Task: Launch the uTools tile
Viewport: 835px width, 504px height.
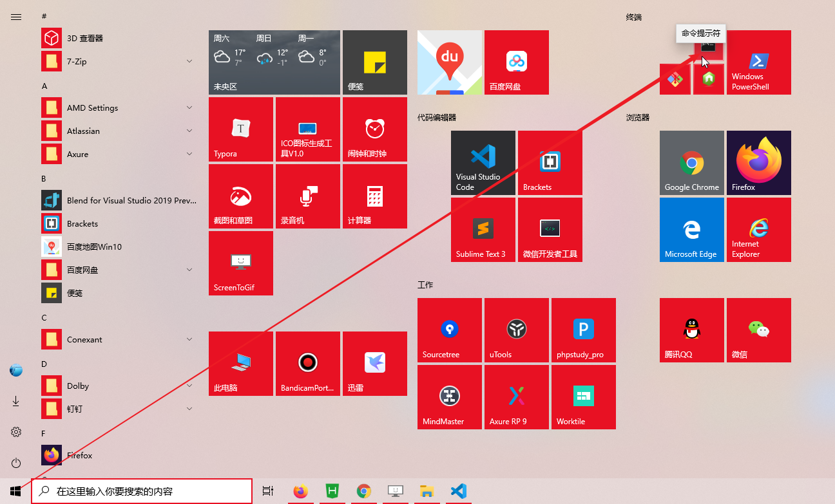Action: pos(517,330)
